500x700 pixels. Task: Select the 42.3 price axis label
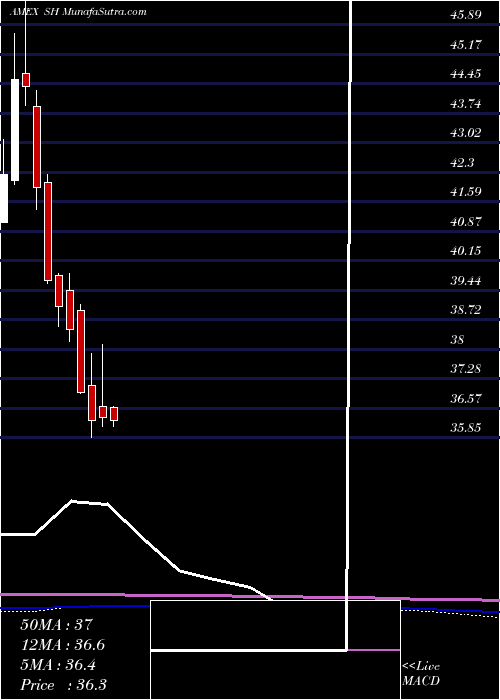[462, 163]
